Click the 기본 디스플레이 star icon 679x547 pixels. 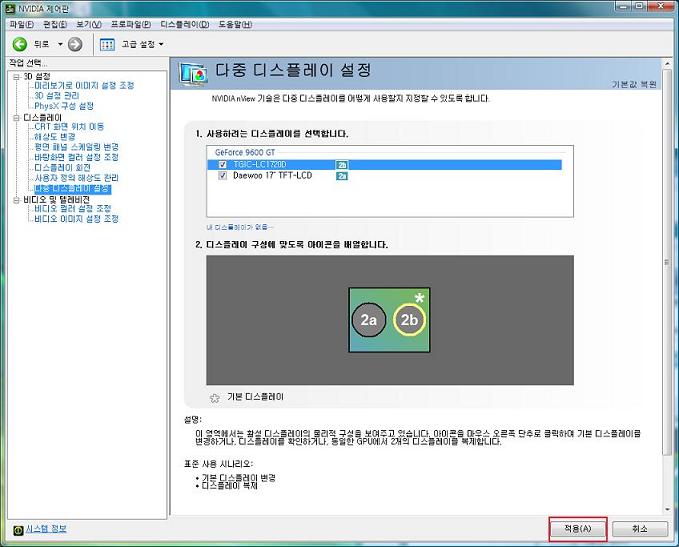[214, 398]
